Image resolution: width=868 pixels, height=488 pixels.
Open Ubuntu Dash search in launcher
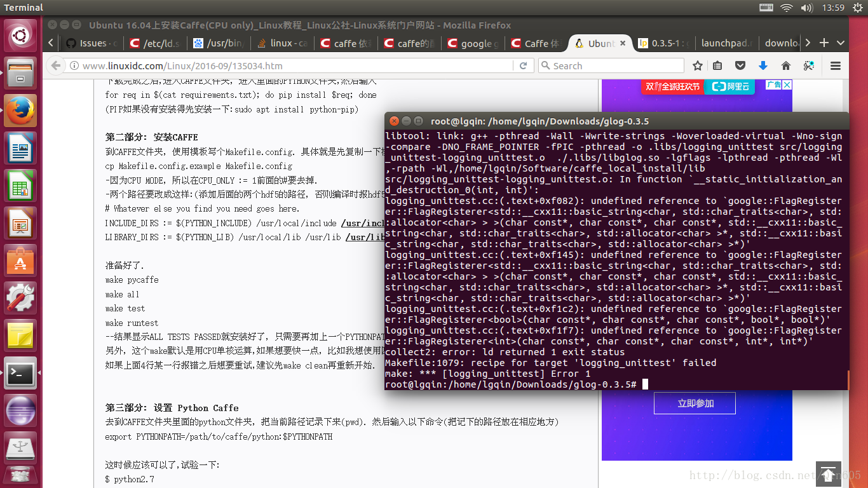click(21, 35)
